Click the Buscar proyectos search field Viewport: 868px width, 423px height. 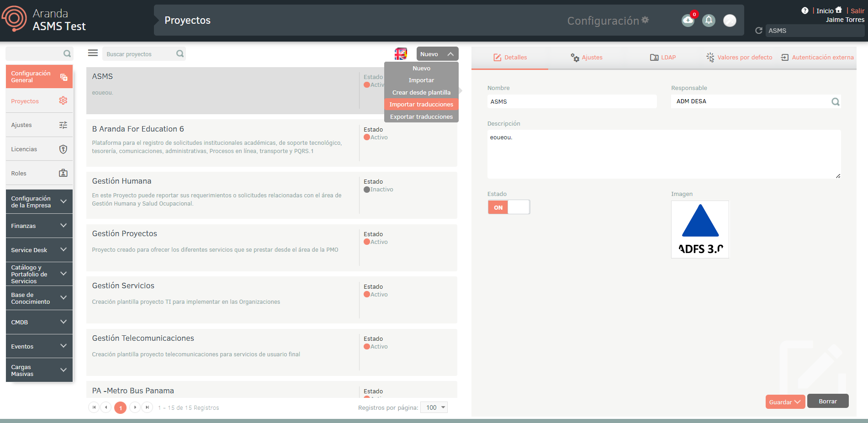(x=144, y=54)
